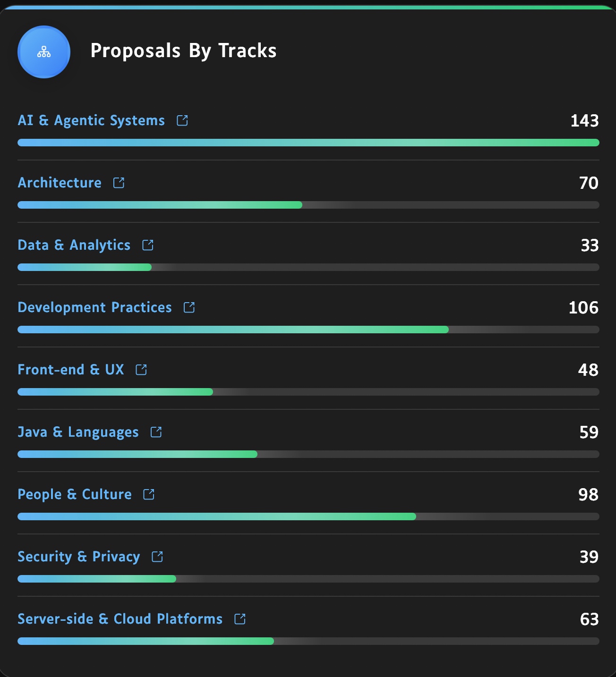Open the Server-side & Cloud Platforms link
The height and width of the screenshot is (677, 616).
120,619
